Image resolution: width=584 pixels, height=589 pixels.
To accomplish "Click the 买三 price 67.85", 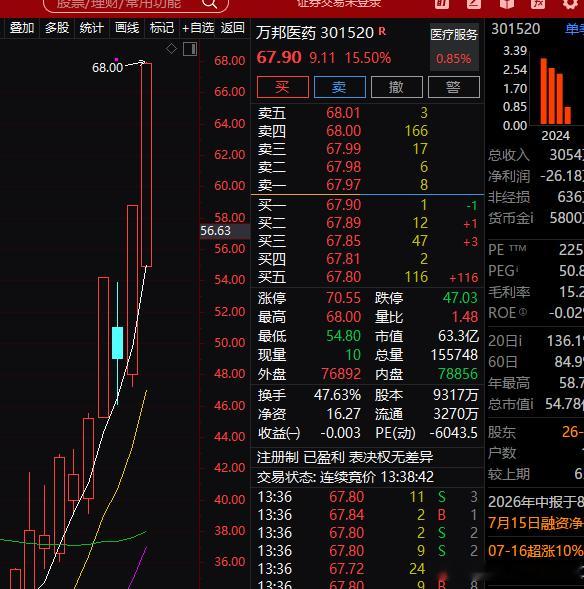I will (x=343, y=241).
